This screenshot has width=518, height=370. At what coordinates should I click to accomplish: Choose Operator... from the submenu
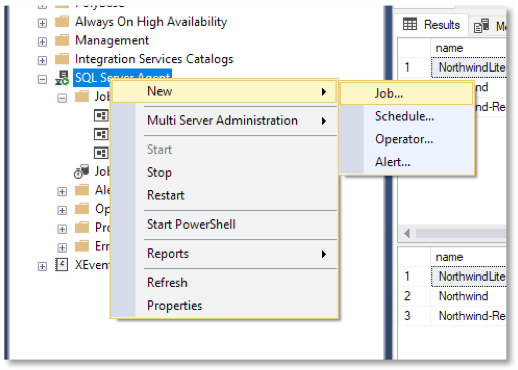pos(407,139)
